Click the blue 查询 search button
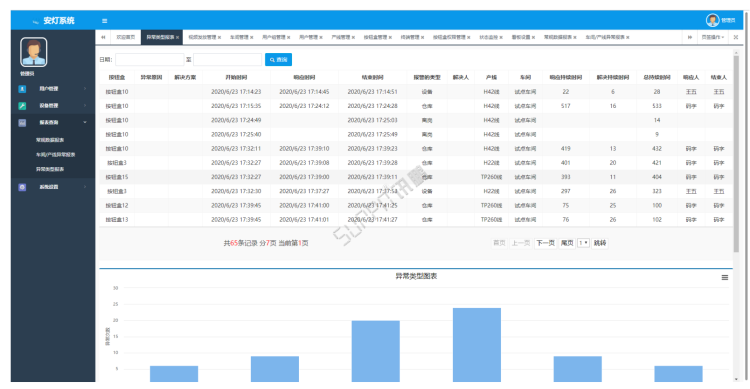The width and height of the screenshot is (750, 389). coord(278,59)
